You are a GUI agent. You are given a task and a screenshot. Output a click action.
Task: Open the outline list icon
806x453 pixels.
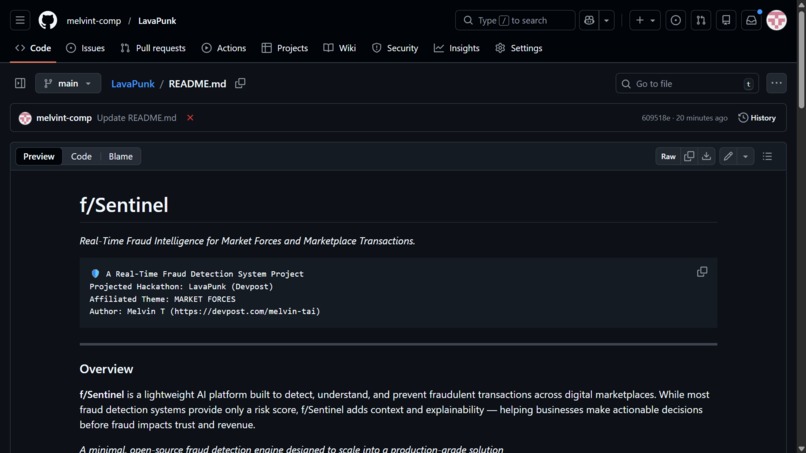(x=767, y=156)
